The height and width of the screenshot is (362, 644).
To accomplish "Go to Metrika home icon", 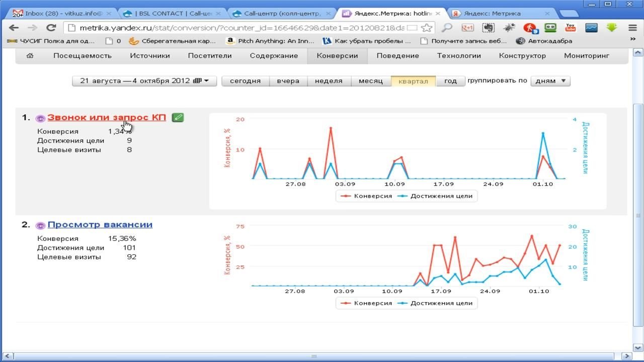I will (x=30, y=56).
